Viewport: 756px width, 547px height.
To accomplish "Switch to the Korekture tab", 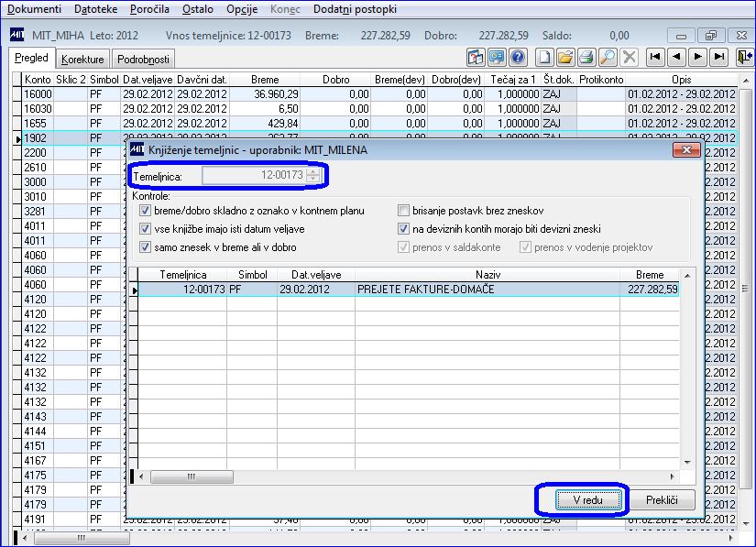I will 82,60.
